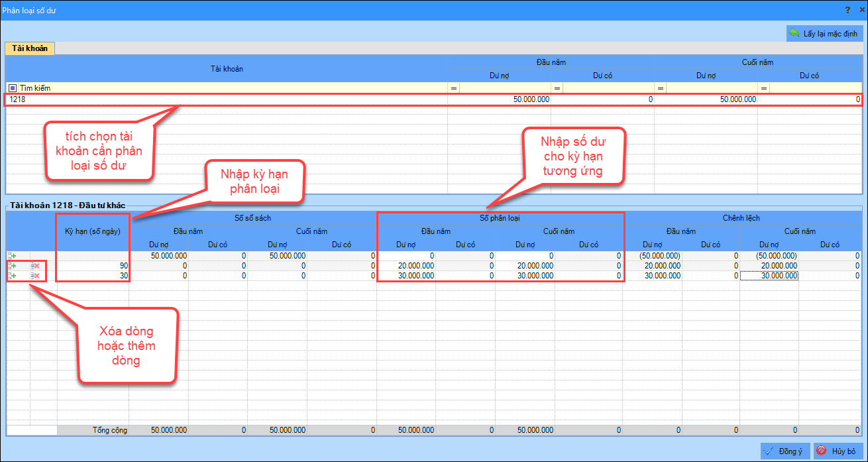868x462 pixels.
Task: Delete the 90-day term row
Action: (x=36, y=266)
